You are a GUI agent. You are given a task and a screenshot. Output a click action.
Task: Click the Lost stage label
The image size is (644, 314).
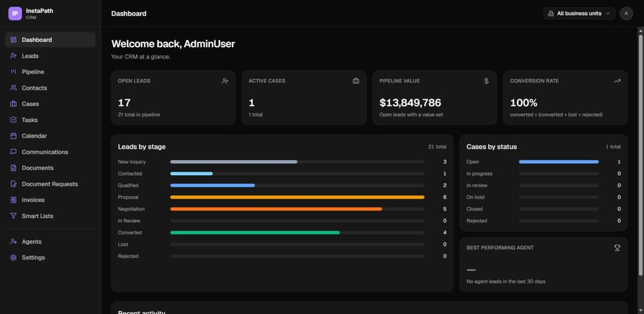(123, 245)
